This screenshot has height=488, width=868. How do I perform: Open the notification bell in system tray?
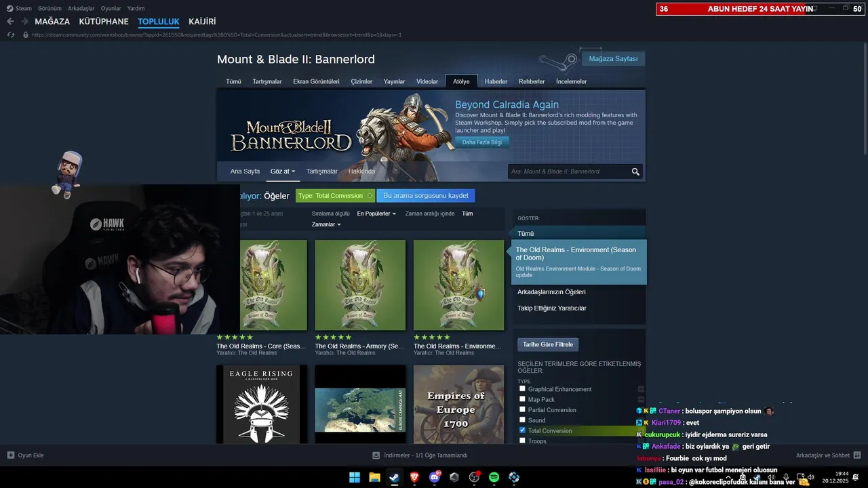(856, 477)
